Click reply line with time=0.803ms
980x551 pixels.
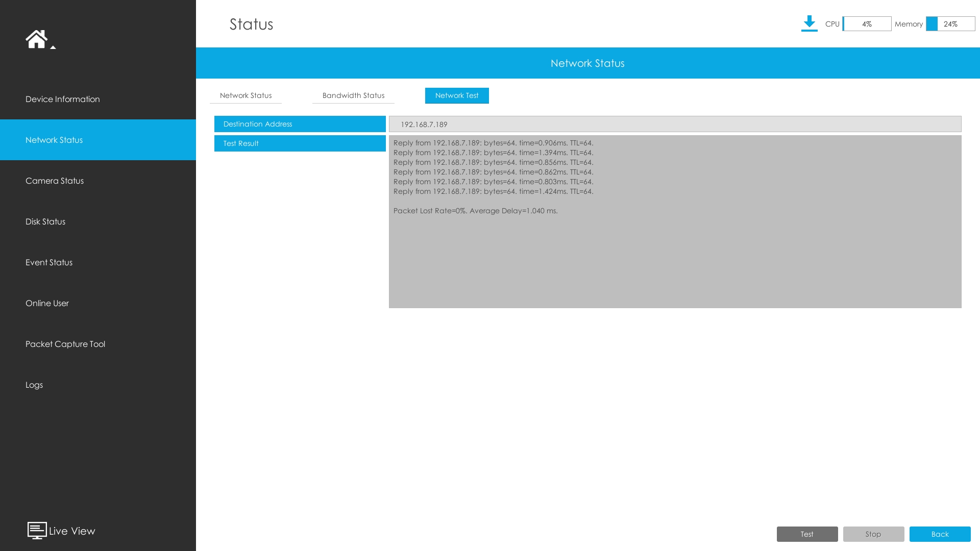click(x=493, y=182)
